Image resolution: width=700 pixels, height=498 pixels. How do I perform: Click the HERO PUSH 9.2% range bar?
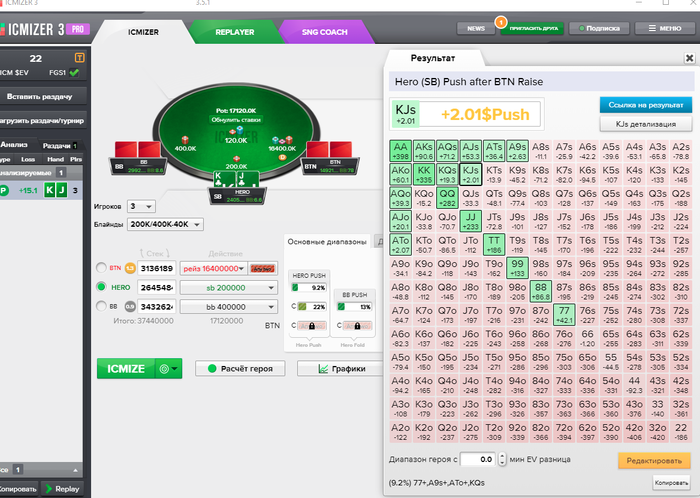(x=309, y=287)
